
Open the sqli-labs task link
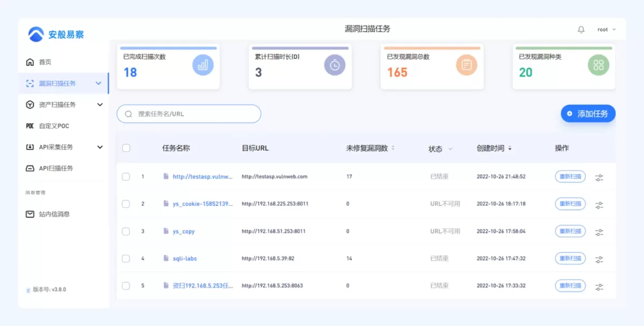pyautogui.click(x=185, y=258)
